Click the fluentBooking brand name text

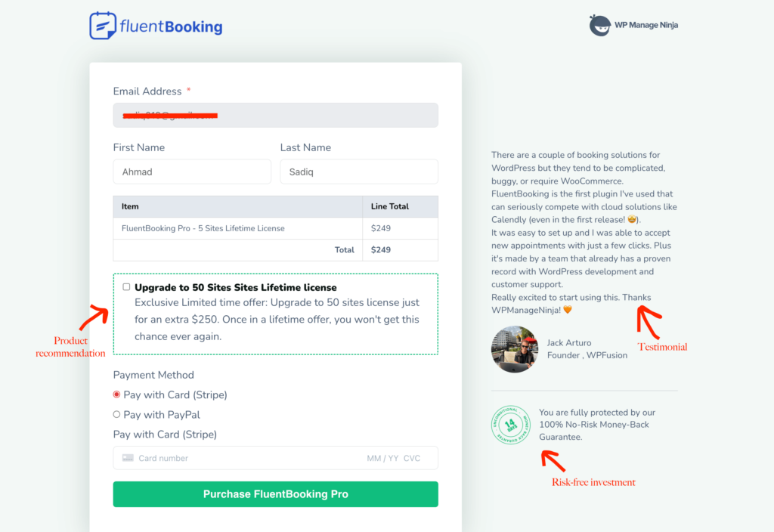tap(171, 27)
